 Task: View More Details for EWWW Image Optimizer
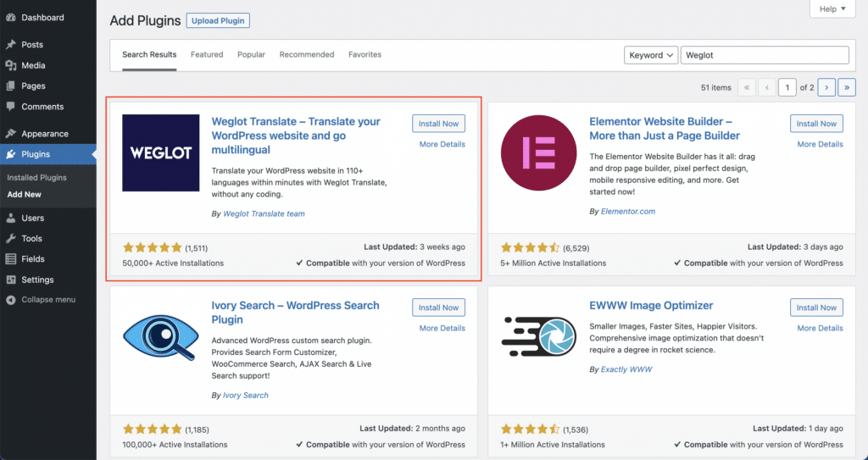821,328
